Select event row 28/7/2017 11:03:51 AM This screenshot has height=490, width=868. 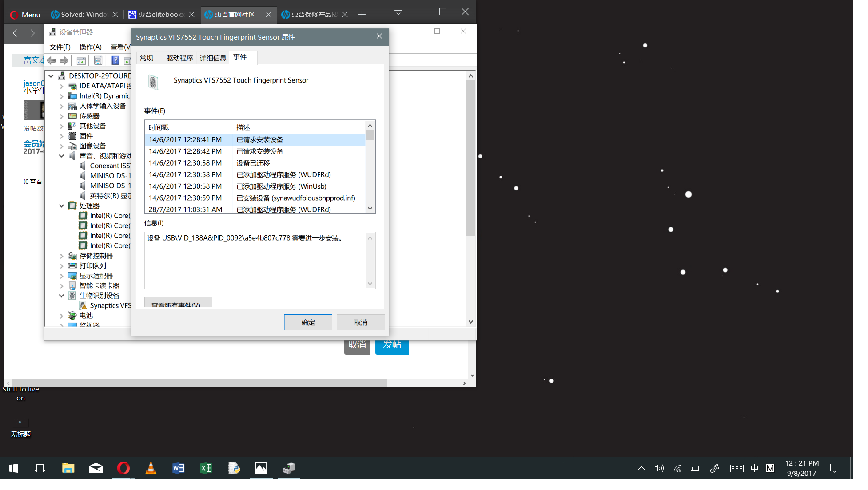255,209
